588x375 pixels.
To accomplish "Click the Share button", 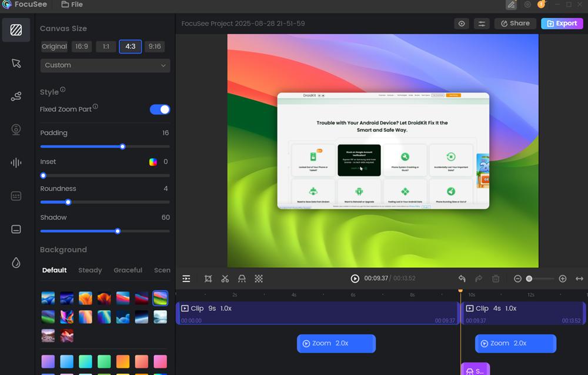I will [515, 24].
